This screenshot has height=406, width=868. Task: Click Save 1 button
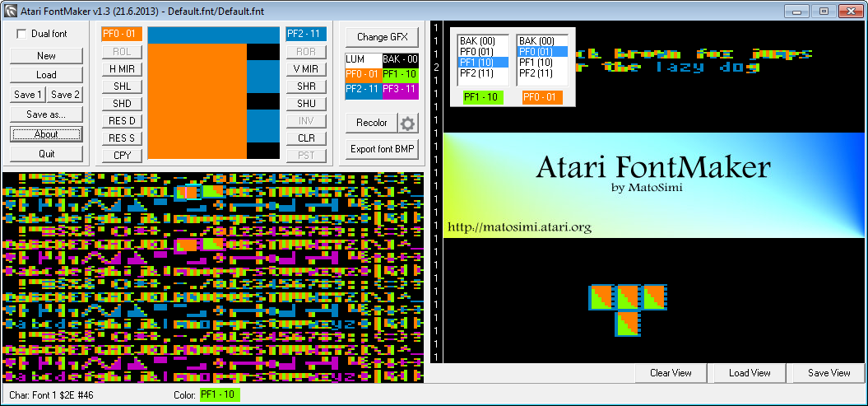(28, 95)
